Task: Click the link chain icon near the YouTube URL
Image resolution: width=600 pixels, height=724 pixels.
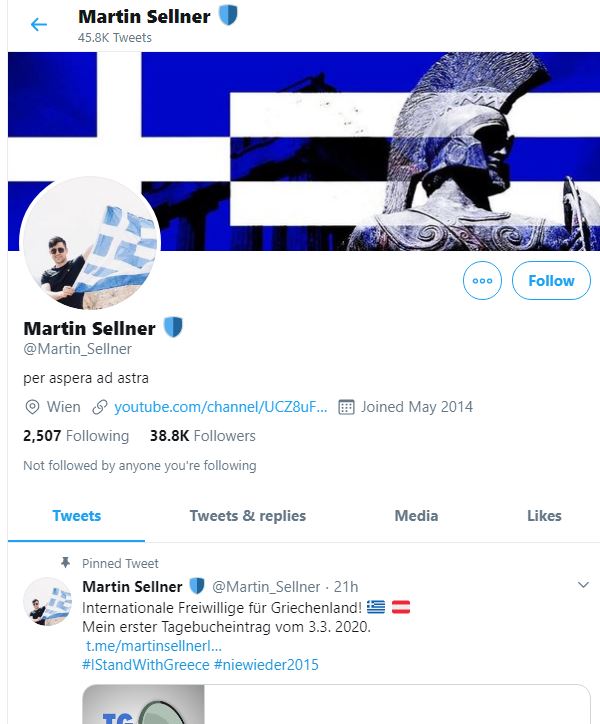Action: click(99, 407)
